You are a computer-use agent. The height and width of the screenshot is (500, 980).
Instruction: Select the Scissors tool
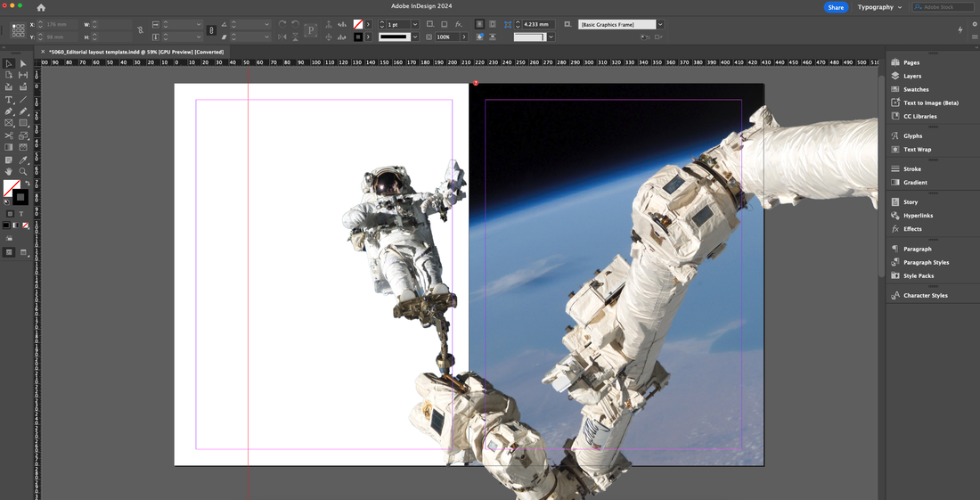[x=9, y=135]
